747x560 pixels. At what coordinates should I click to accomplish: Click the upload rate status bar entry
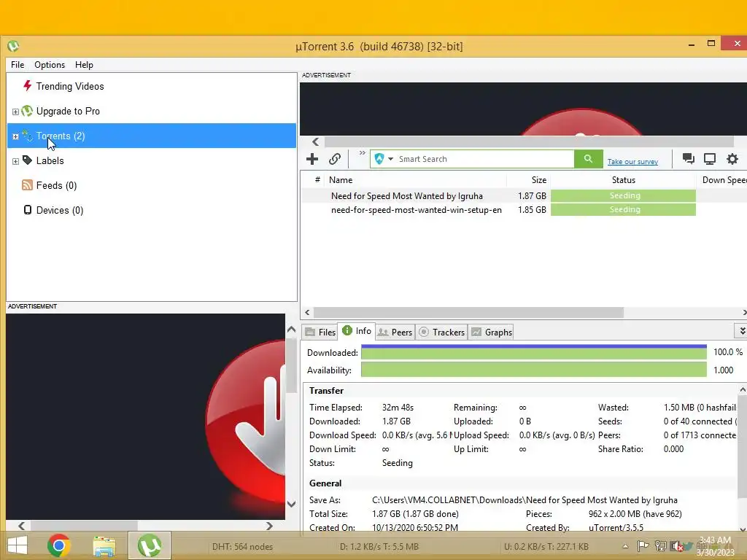pos(546,547)
